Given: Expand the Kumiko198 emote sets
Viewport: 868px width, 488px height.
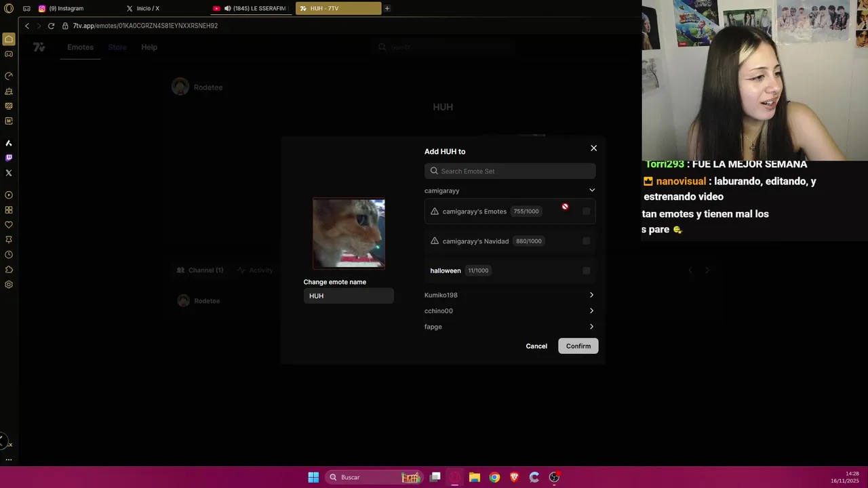Looking at the screenshot, I should point(591,295).
